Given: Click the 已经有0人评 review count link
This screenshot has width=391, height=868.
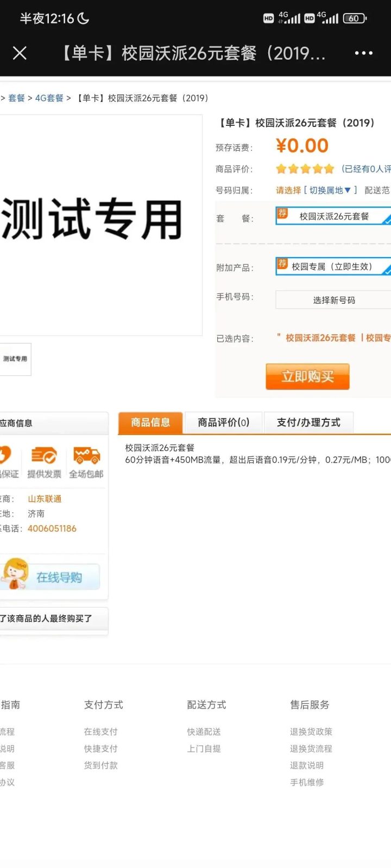Looking at the screenshot, I should tap(366, 169).
